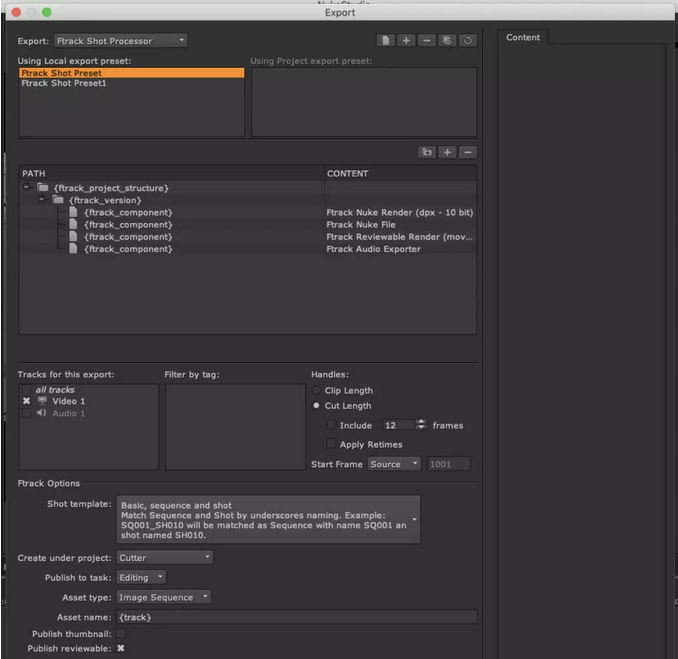Click the CONTENT column header
The image size is (678, 659).
click(x=401, y=173)
